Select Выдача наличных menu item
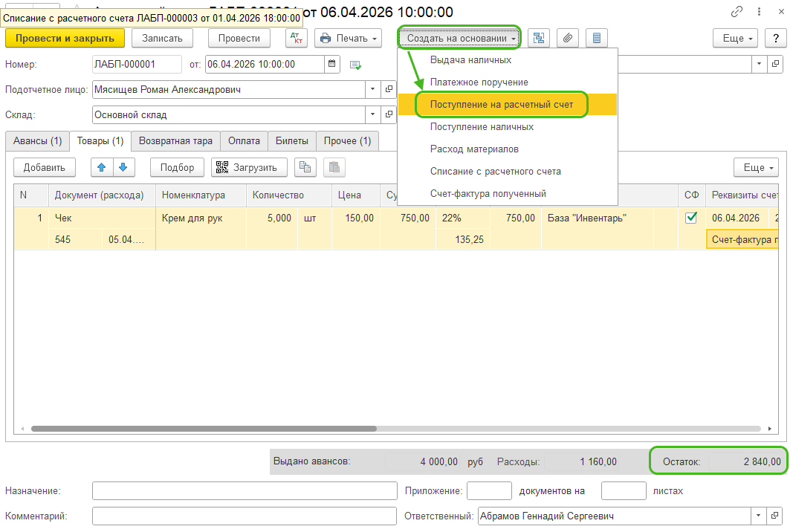Viewport: 793px width, 532px height. coord(508,59)
